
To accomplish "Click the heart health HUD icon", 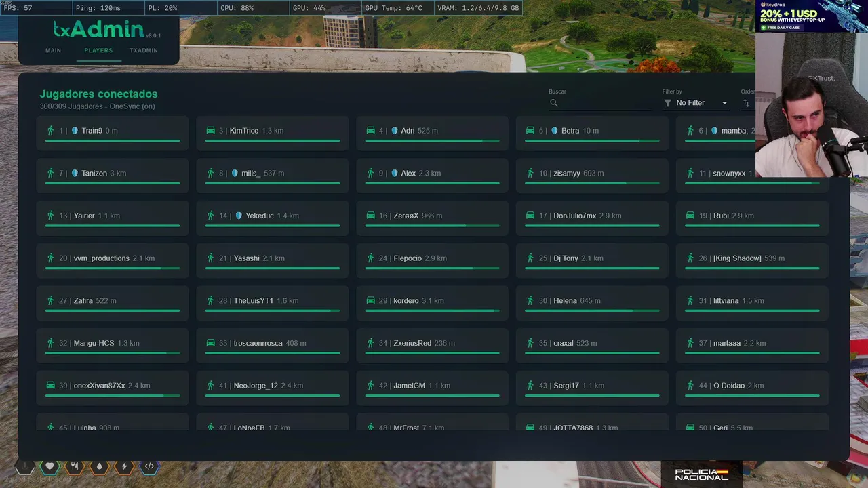I will coord(50,466).
